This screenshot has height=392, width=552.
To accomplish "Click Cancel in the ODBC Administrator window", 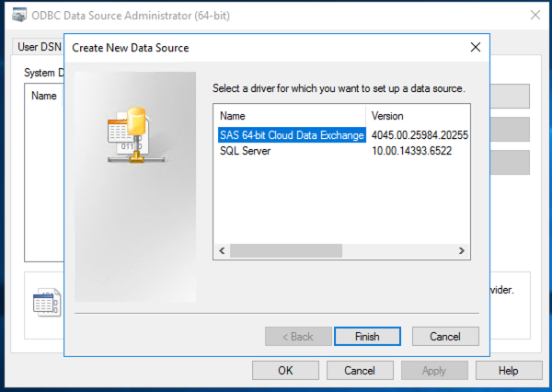I will coord(359,370).
